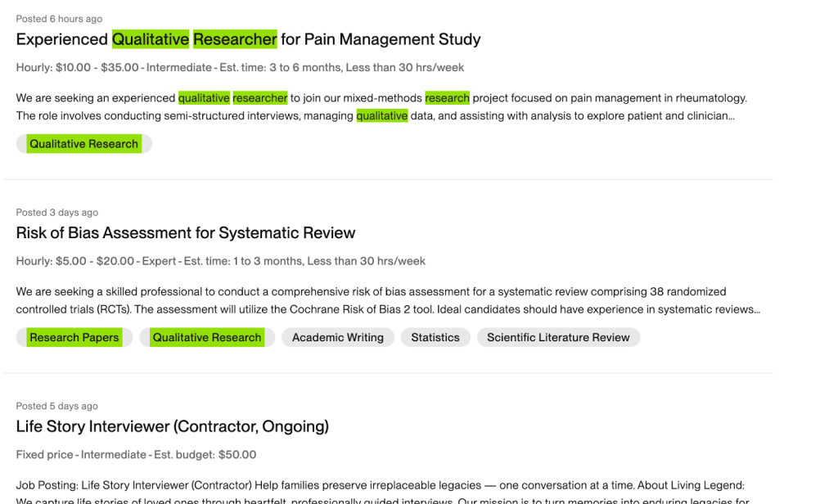Click the 'Posted 6 hours ago' timestamp

click(59, 19)
